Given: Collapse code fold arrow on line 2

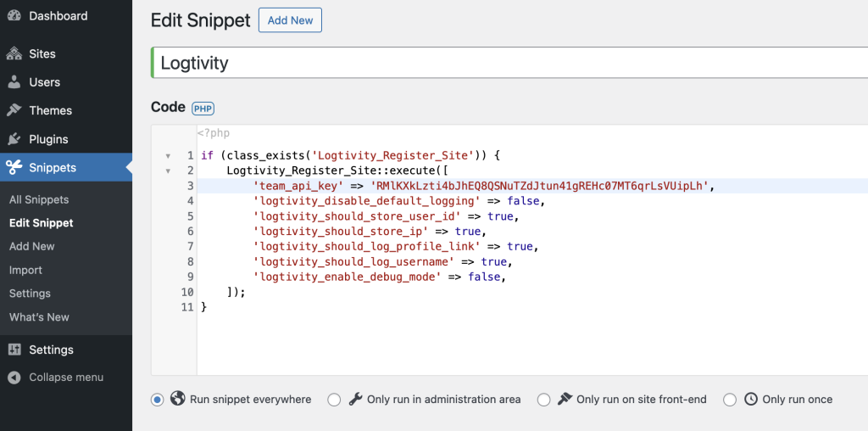Looking at the screenshot, I should coord(168,171).
